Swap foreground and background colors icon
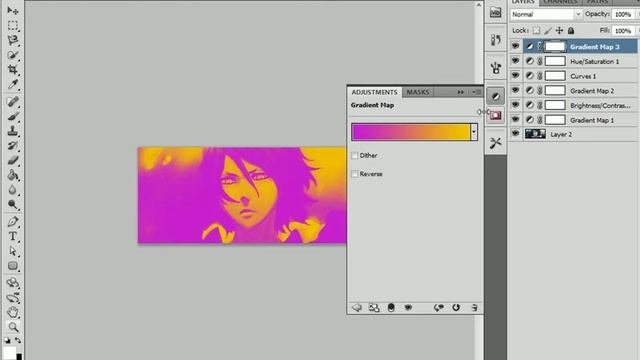 [x=18, y=340]
